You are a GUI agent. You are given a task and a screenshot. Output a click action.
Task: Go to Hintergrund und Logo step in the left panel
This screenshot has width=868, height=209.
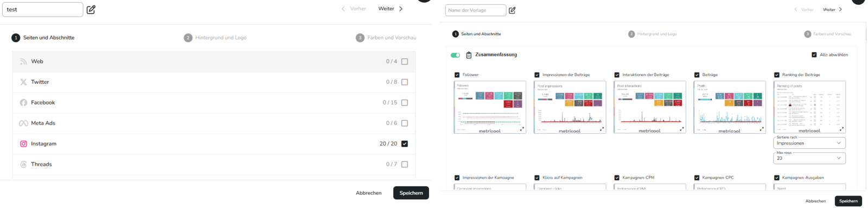(x=215, y=37)
